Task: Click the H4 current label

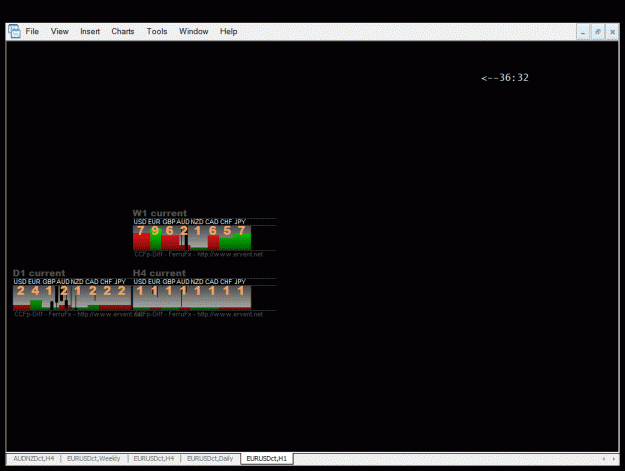Action: tap(159, 273)
